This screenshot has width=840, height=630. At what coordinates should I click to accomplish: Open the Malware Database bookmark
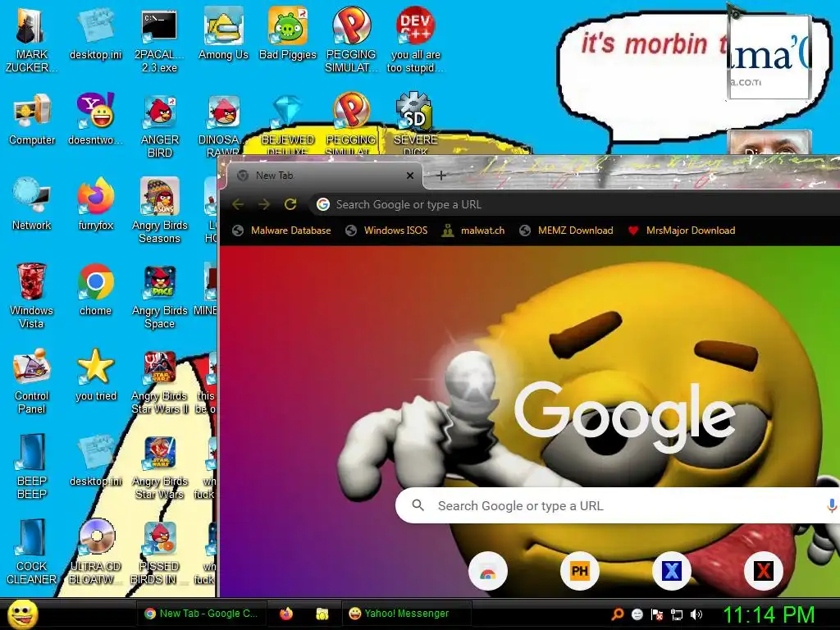pyautogui.click(x=282, y=231)
